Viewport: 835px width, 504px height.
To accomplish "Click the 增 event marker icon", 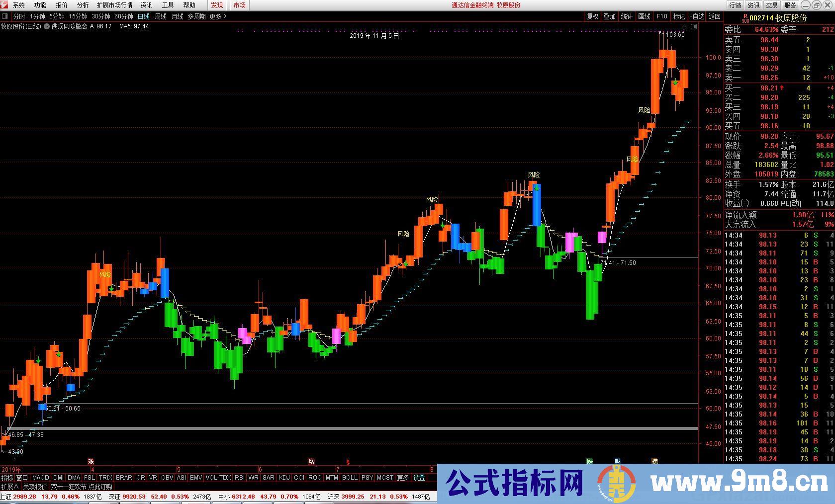I will tap(311, 461).
